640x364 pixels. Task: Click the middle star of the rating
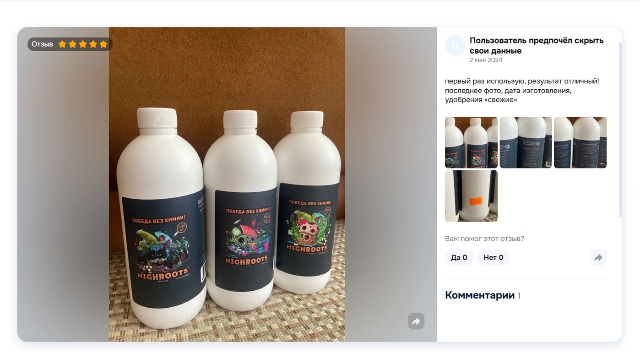pyautogui.click(x=83, y=44)
